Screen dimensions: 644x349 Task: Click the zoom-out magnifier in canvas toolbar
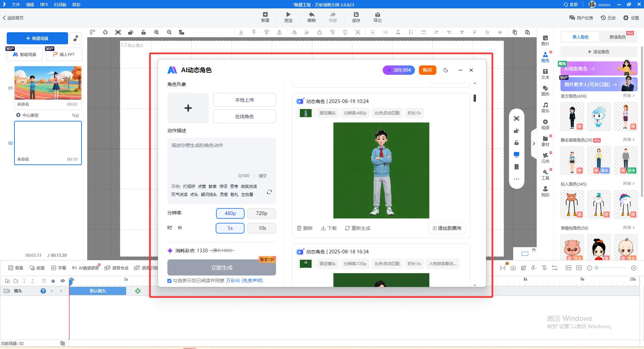click(169, 32)
